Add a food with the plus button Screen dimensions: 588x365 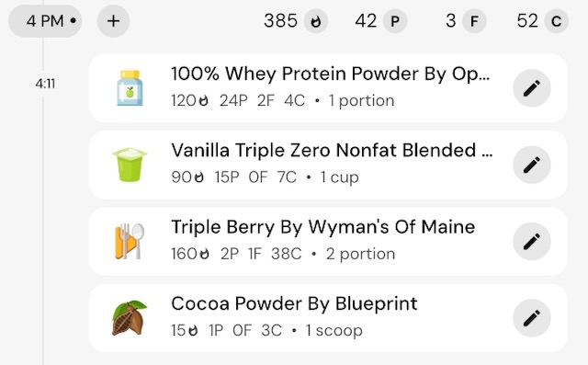coord(114,21)
